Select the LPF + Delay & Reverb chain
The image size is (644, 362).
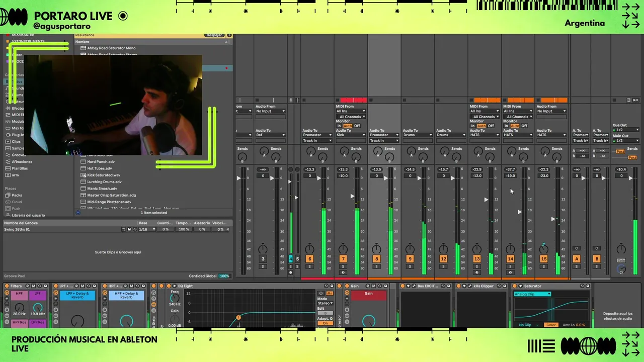(x=77, y=295)
